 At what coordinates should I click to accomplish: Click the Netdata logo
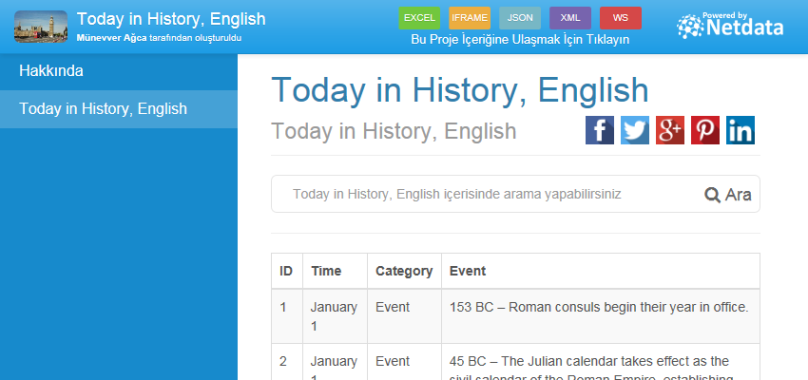point(730,25)
